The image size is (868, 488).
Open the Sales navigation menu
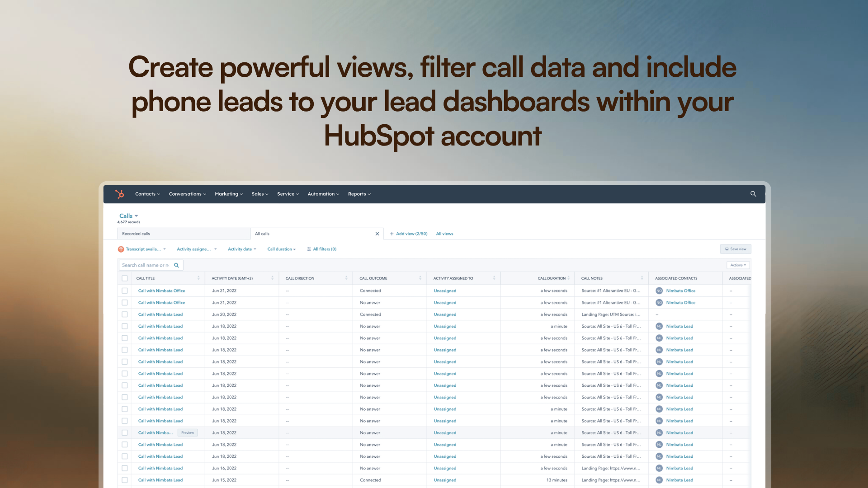[x=260, y=194]
